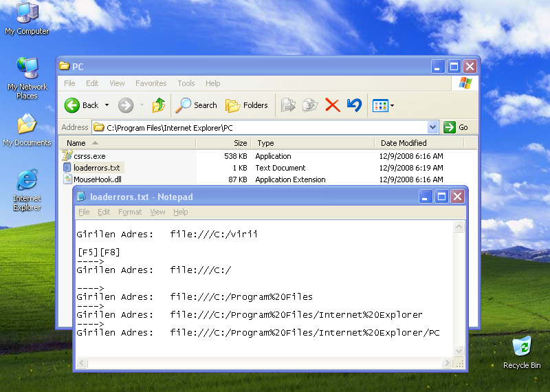
Task: Click the green Back button in Explorer
Action: 82,105
